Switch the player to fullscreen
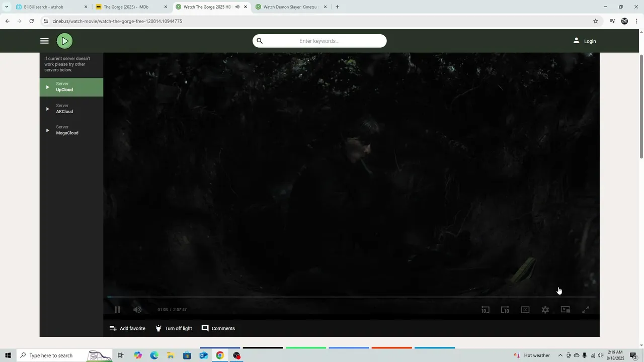 (586, 310)
